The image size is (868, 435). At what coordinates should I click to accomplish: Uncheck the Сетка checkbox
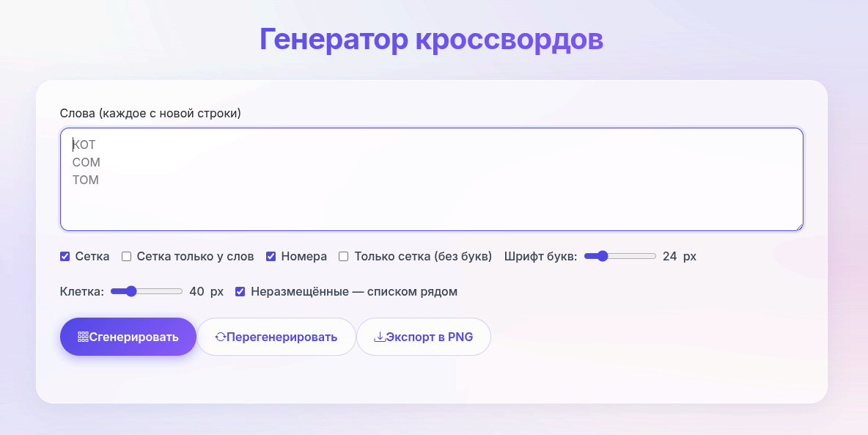coord(65,257)
